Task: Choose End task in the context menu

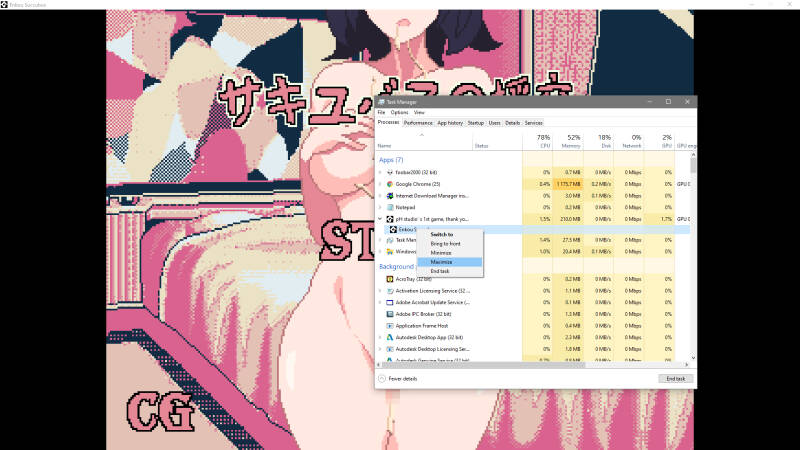Action: pos(449,271)
